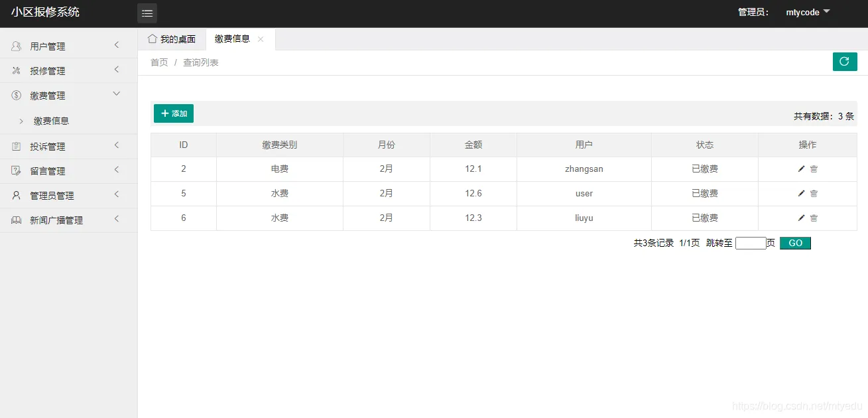The height and width of the screenshot is (418, 868).
Task: Click the 缴费管理 coin icon in sidebar
Action: tap(17, 96)
